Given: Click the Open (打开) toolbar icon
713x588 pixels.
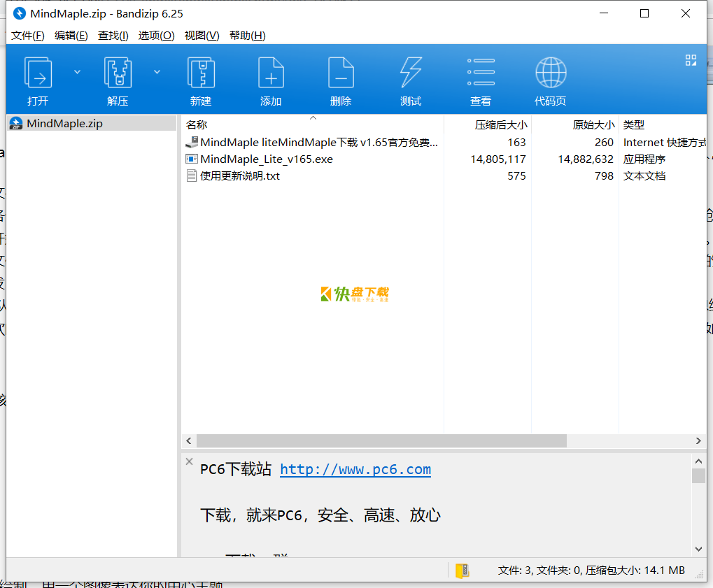Looking at the screenshot, I should [x=38, y=72].
